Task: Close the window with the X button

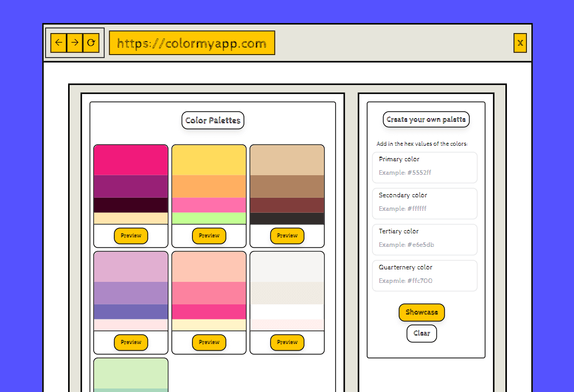Action: (520, 43)
